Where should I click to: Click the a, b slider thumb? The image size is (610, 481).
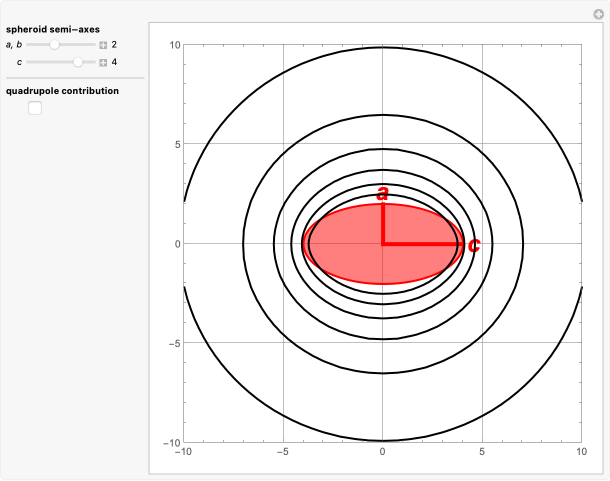[x=55, y=45]
